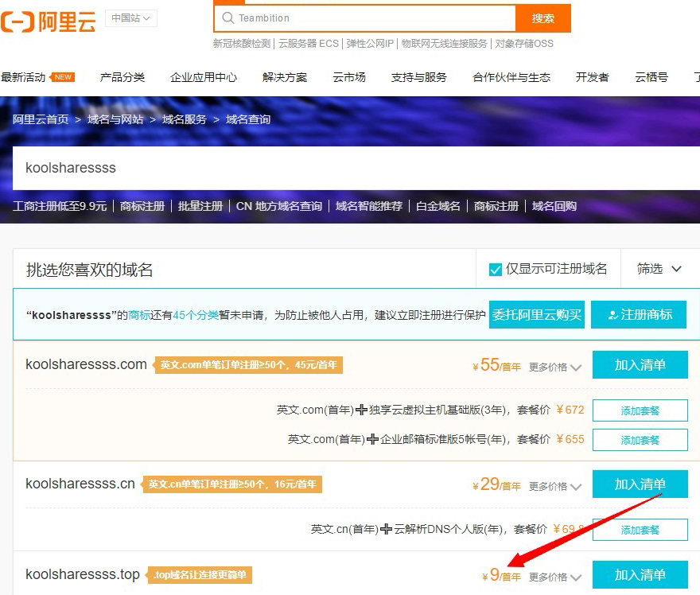Open 域名回购 link
The height and width of the screenshot is (595, 700).
(x=554, y=206)
